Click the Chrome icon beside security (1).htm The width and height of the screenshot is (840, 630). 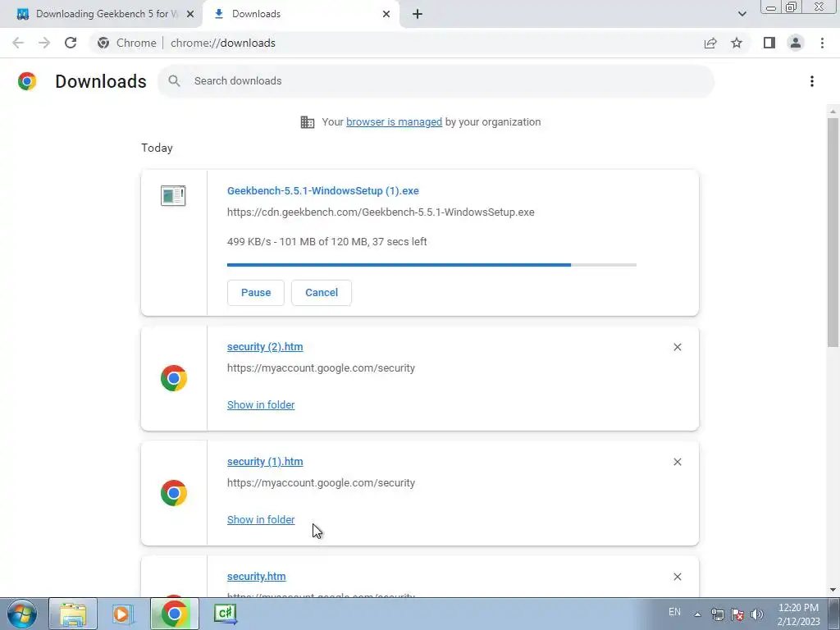pyautogui.click(x=174, y=493)
